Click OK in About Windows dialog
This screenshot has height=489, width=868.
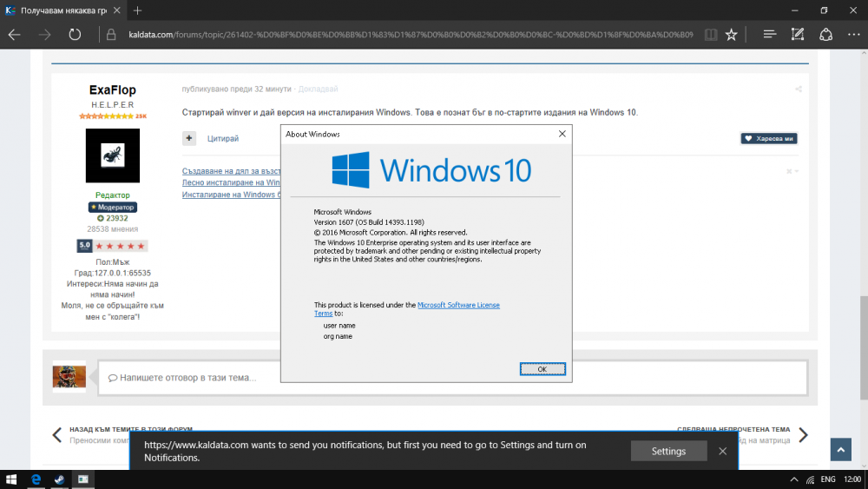[x=542, y=369]
